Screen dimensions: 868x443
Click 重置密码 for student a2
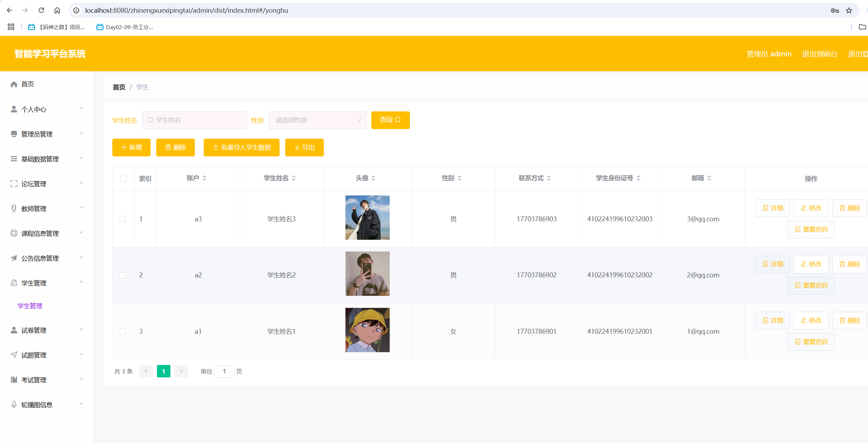pyautogui.click(x=811, y=286)
